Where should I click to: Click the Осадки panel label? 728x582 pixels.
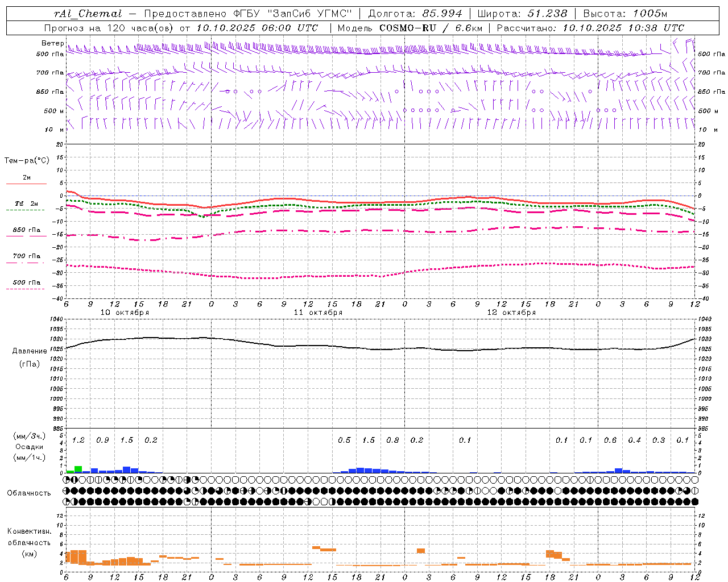coord(29,447)
